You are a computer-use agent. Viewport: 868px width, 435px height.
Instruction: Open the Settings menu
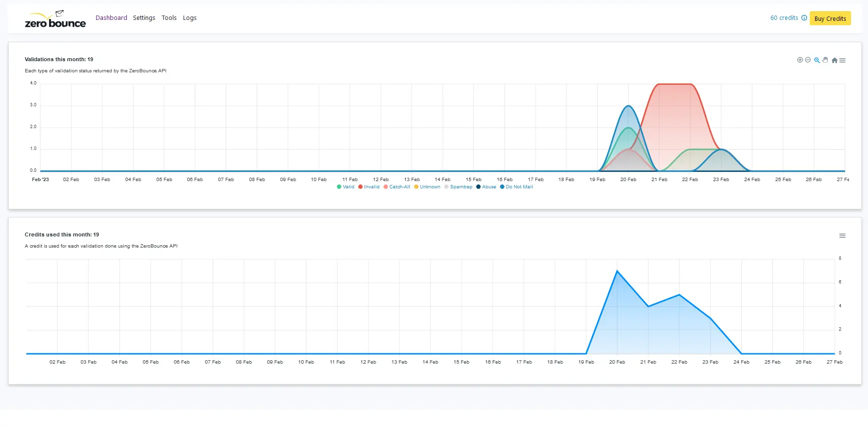click(144, 18)
